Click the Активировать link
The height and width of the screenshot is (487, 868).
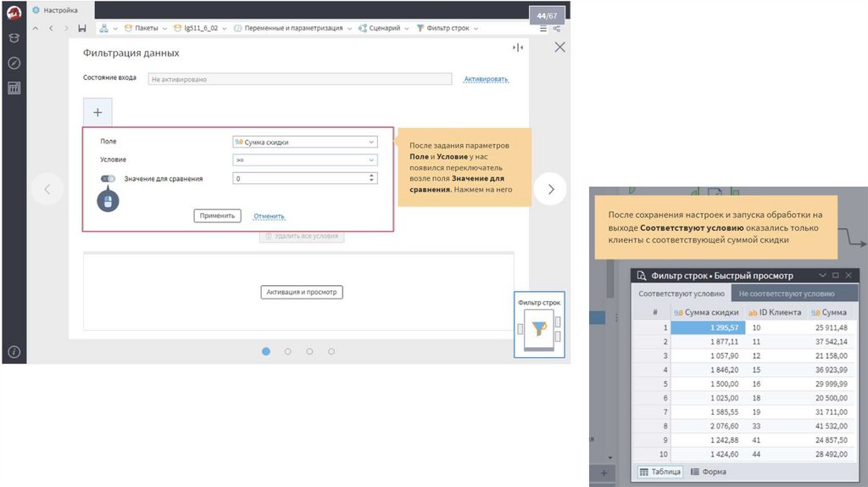[x=486, y=79]
